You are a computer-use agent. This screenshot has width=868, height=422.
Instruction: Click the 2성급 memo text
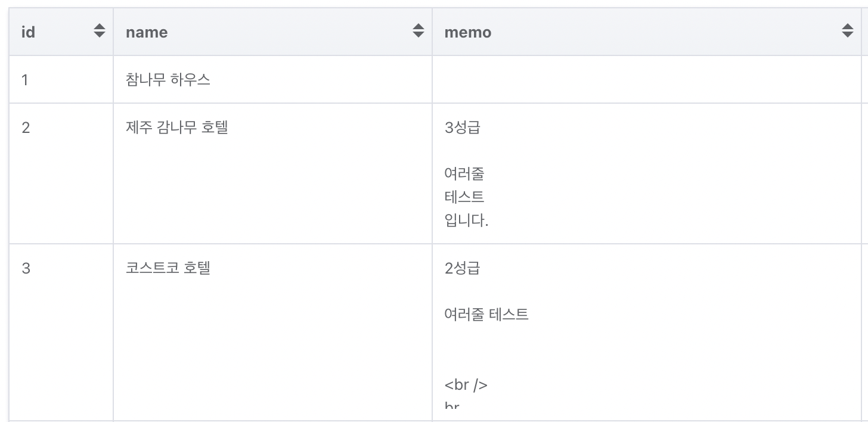point(462,268)
